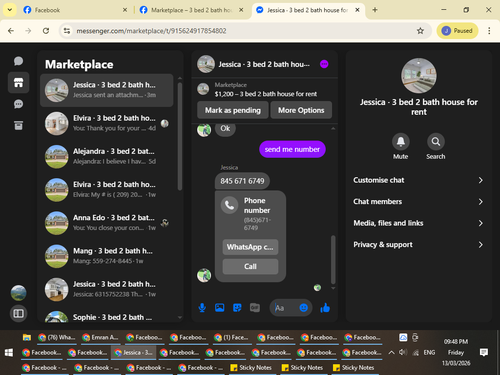Image resolution: width=500 pixels, height=375 pixels.
Task: Go back in browser history
Action: pos(11,31)
